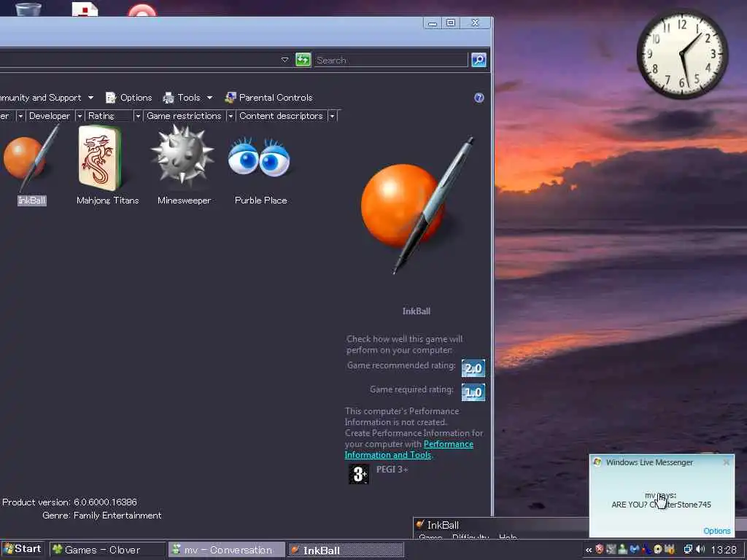Open the Rating column dropdown arrow
Screen dimensions: 747x560
(x=138, y=116)
